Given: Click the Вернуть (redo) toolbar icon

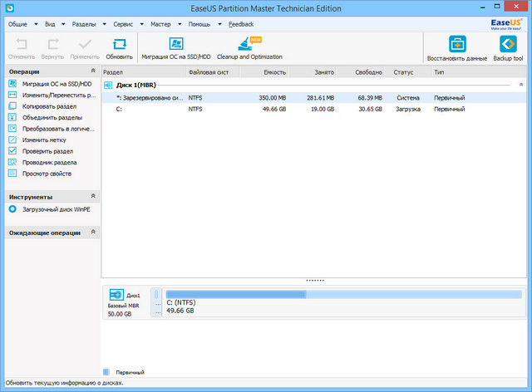Looking at the screenshot, I should (x=53, y=44).
